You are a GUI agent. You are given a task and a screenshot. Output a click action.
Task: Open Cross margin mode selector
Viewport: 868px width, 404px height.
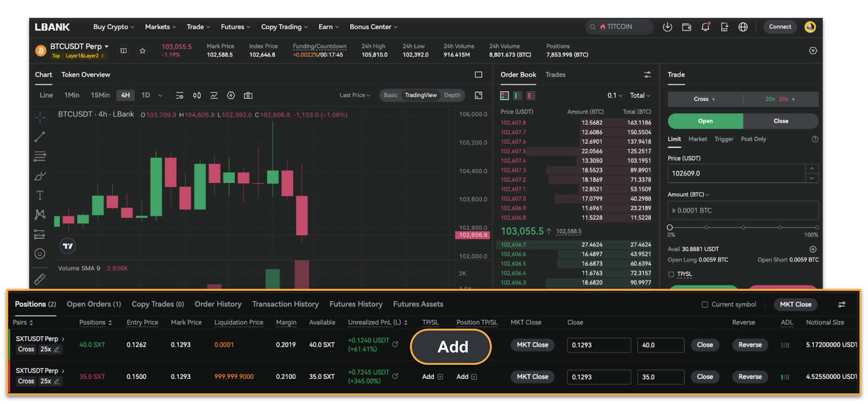705,99
